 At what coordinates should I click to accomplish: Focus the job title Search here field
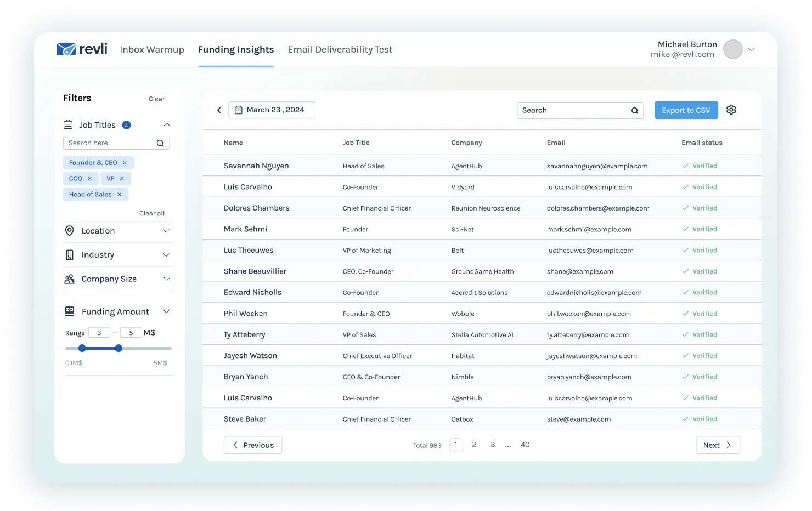[x=116, y=143]
